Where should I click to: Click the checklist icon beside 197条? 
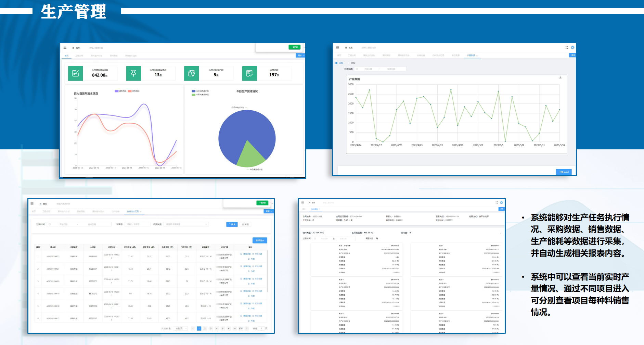pyautogui.click(x=249, y=73)
